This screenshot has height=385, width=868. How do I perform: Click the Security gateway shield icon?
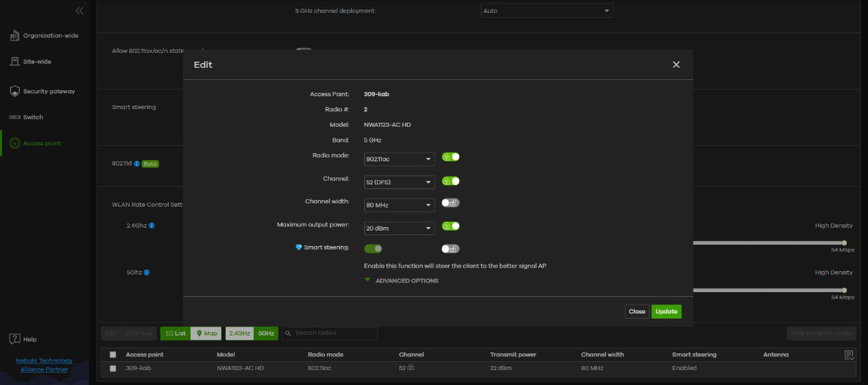click(14, 91)
